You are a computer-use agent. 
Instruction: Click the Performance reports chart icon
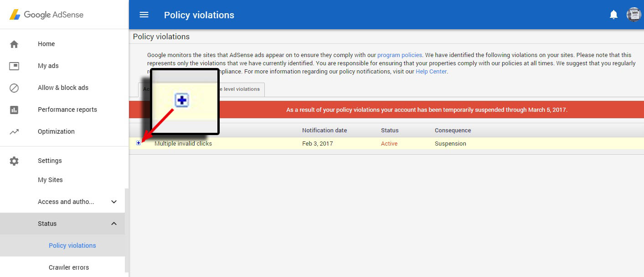(x=14, y=110)
